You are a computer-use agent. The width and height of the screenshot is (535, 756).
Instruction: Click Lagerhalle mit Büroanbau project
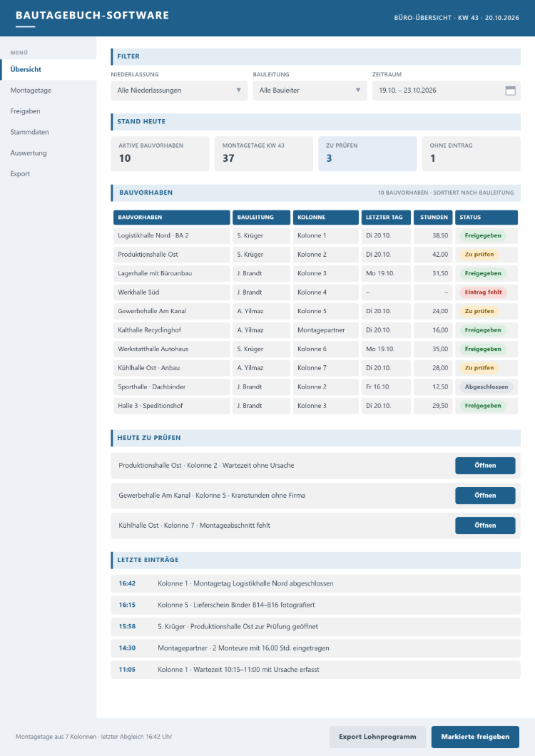(x=172, y=273)
